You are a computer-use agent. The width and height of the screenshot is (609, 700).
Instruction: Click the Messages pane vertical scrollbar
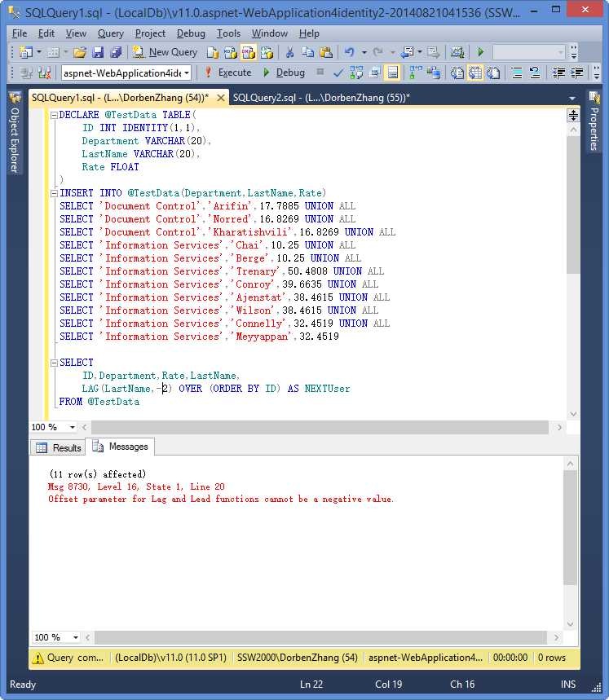pos(570,527)
